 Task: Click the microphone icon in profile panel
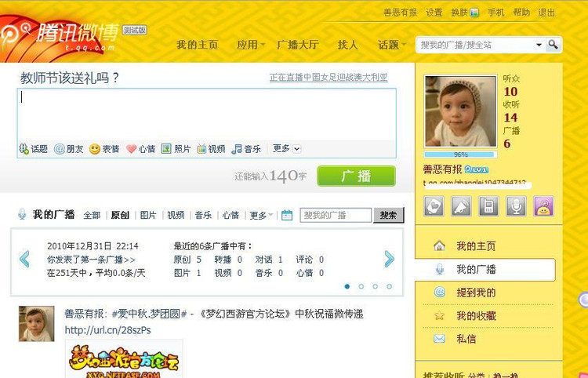click(516, 206)
